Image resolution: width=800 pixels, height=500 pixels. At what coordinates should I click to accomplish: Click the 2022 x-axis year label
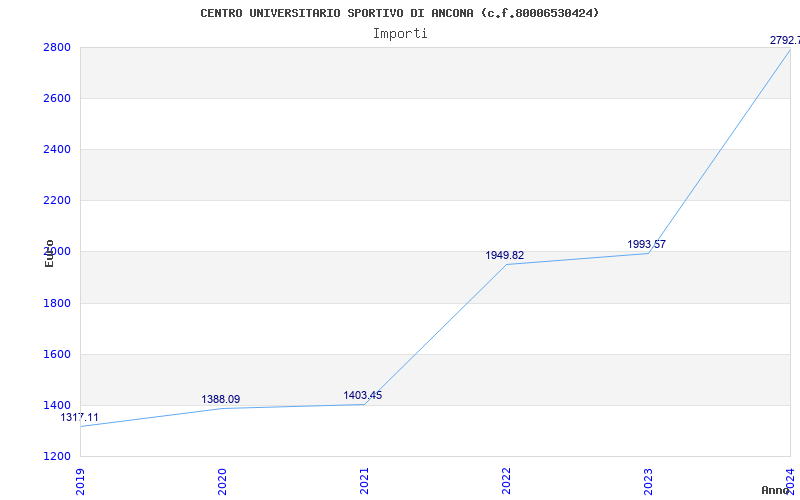click(x=506, y=481)
